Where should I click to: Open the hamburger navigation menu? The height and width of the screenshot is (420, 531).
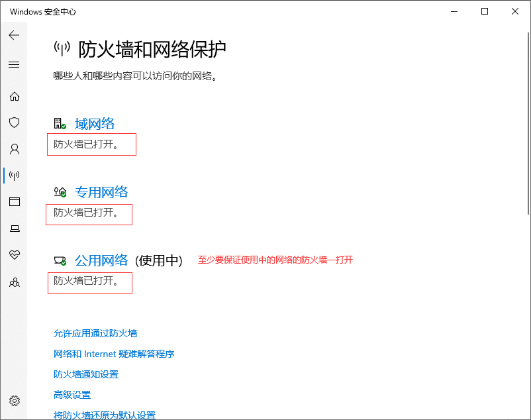[x=14, y=64]
